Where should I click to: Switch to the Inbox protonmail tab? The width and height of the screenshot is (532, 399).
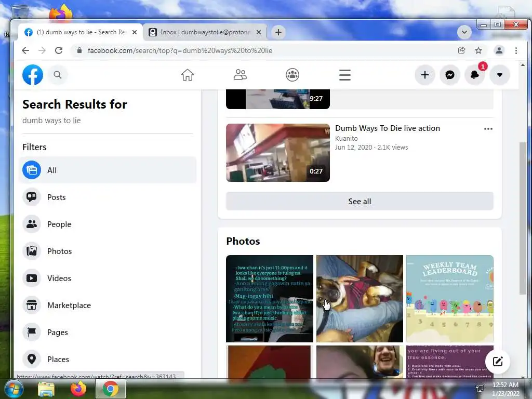[205, 32]
